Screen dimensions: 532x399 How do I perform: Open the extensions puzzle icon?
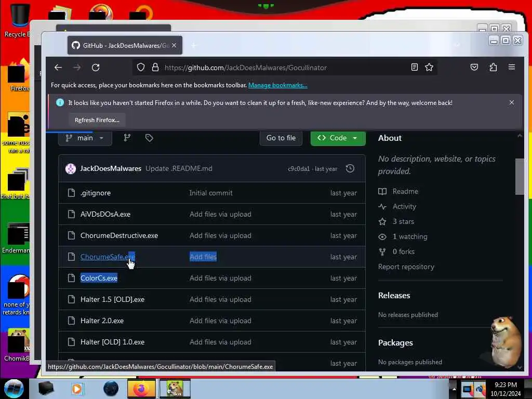pyautogui.click(x=493, y=67)
